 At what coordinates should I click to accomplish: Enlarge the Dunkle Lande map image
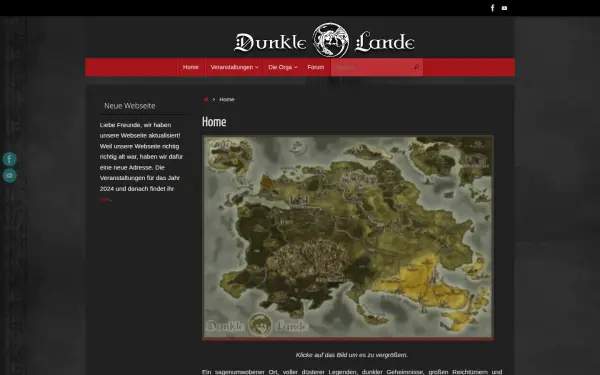point(348,237)
